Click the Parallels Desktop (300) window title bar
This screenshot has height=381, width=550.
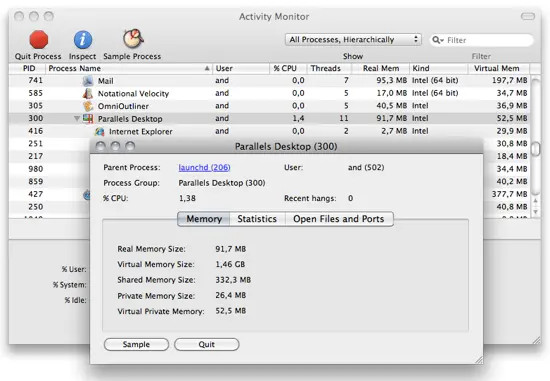pos(286,146)
